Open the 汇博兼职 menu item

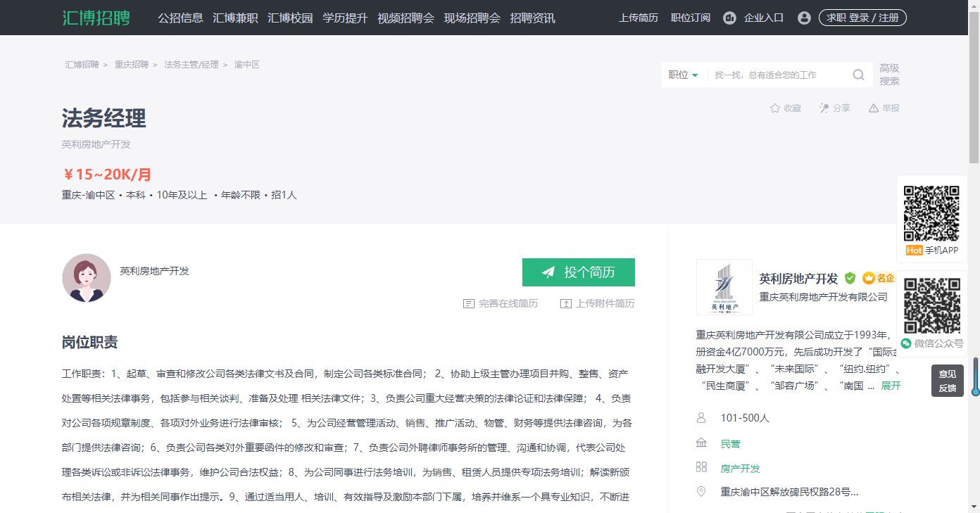coord(235,18)
